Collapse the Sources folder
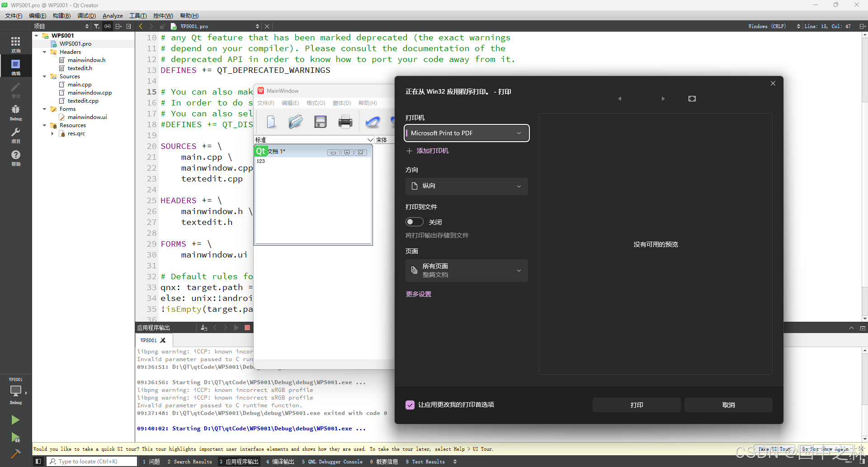This screenshot has width=868, height=467. coord(44,76)
